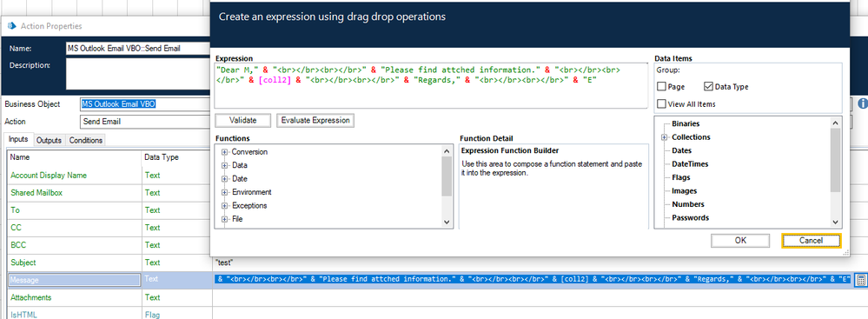Expand the Exceptions functions node
The image size is (868, 319).
coord(225,205)
